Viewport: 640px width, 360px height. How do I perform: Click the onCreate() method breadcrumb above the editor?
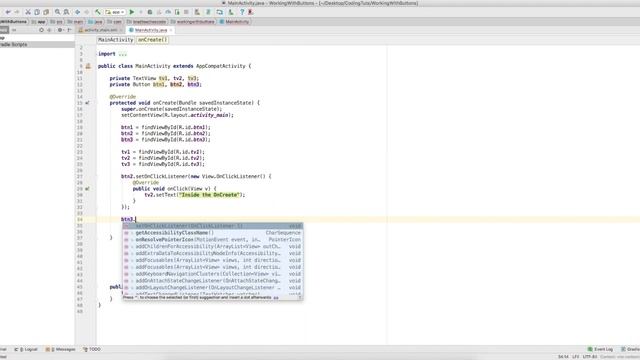pyautogui.click(x=152, y=40)
